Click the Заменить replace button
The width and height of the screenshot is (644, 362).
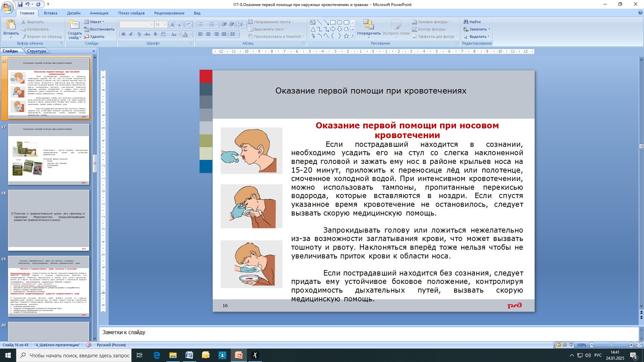click(x=477, y=29)
